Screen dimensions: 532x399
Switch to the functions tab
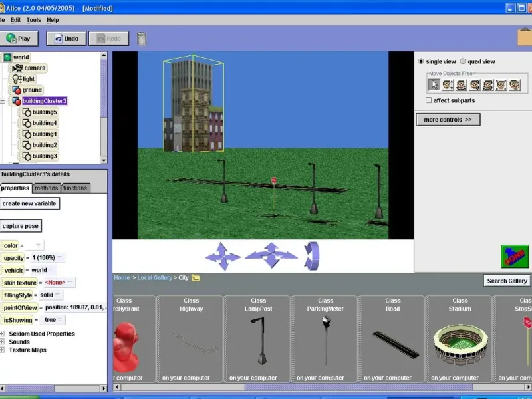click(75, 188)
